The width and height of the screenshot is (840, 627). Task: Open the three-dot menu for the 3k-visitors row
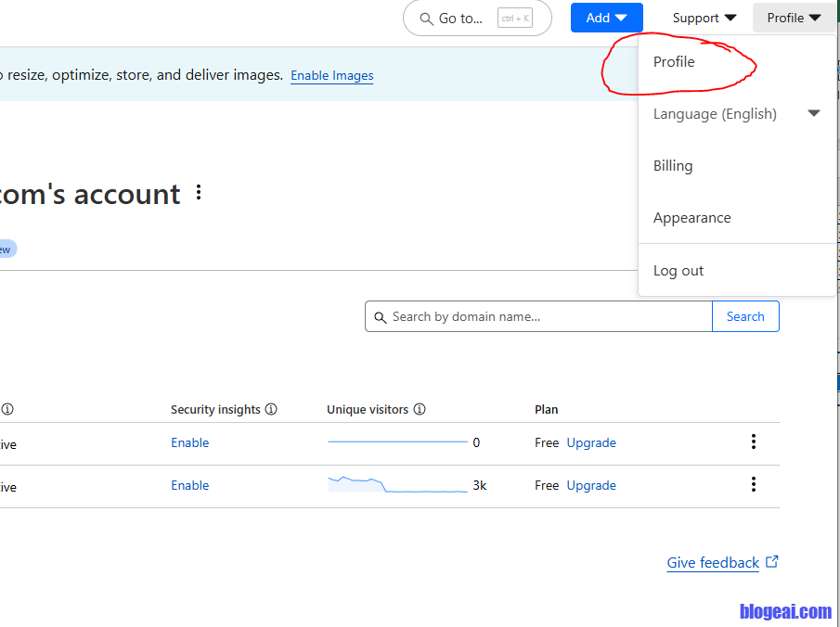point(753,484)
